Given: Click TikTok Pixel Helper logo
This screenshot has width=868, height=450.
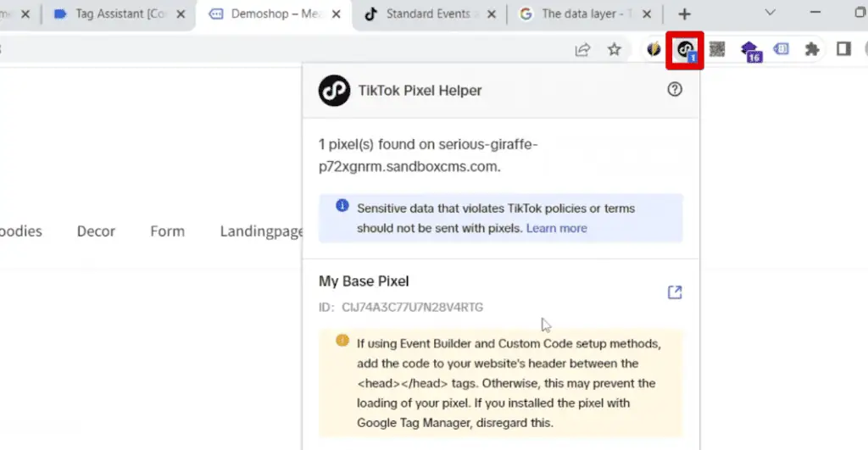Looking at the screenshot, I should click(x=334, y=90).
